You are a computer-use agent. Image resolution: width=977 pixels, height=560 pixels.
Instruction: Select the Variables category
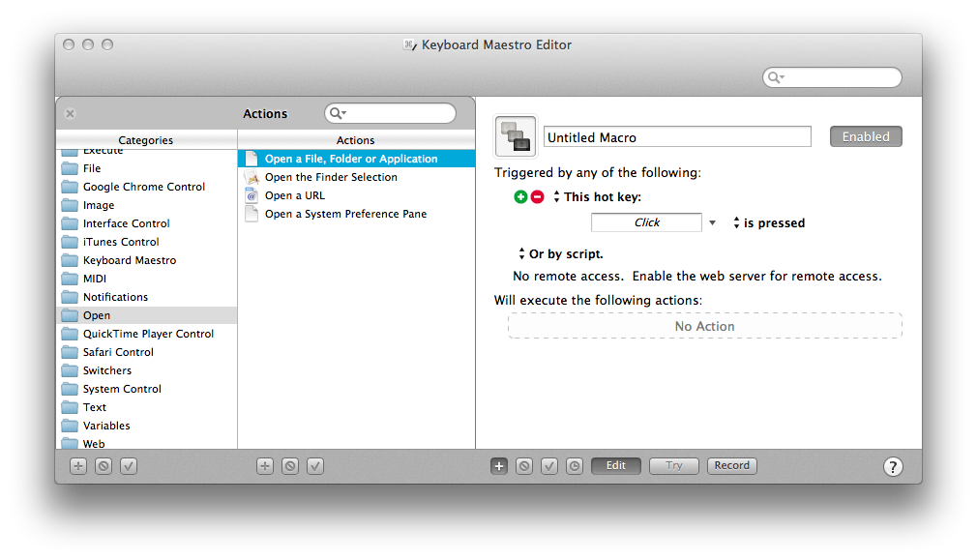click(x=147, y=426)
